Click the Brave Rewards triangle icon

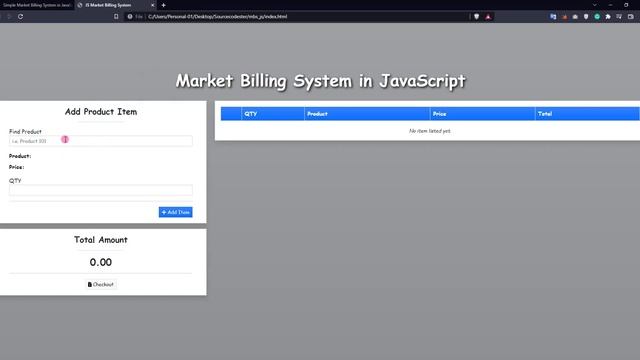(x=488, y=17)
